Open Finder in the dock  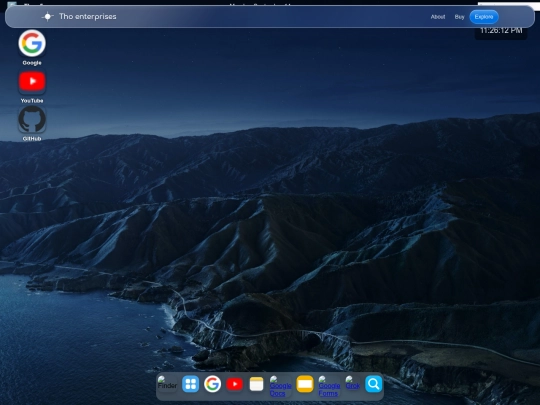[x=167, y=383]
